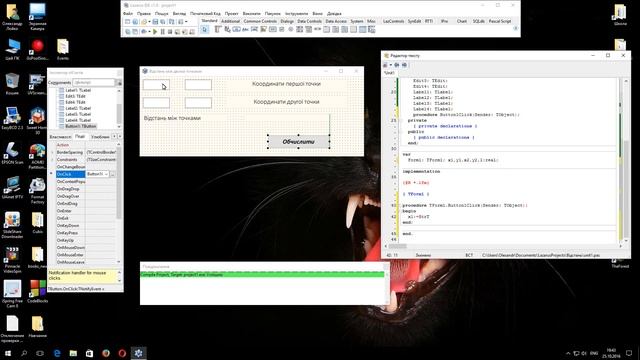This screenshot has width=640, height=360.
Task: Open Opera browser from the taskbar
Action: (122, 353)
